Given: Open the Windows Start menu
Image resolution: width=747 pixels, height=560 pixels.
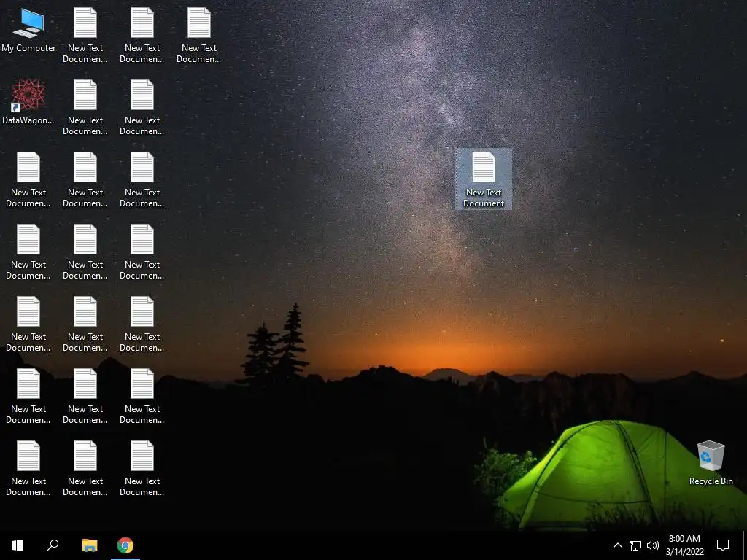Looking at the screenshot, I should (18, 545).
